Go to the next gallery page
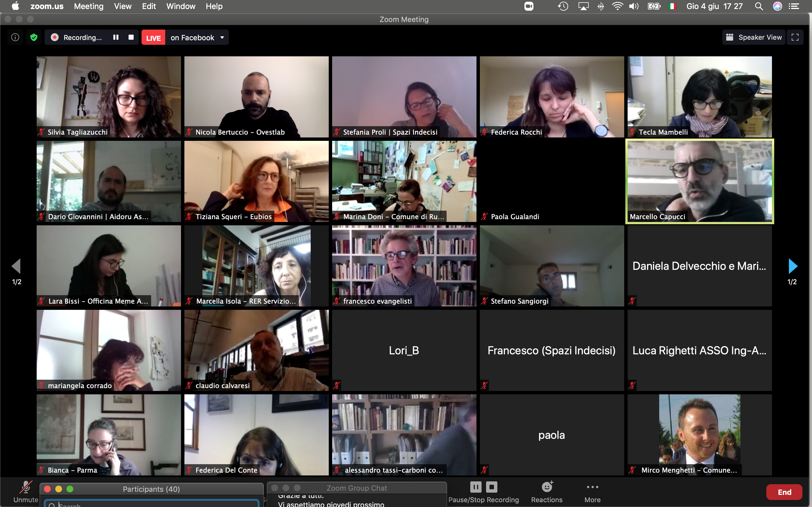The height and width of the screenshot is (507, 812). point(792,266)
